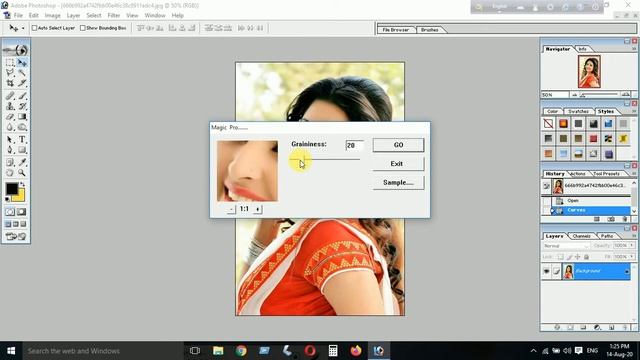Select the Gradient tool
This screenshot has width=640, height=360.
click(x=22, y=117)
